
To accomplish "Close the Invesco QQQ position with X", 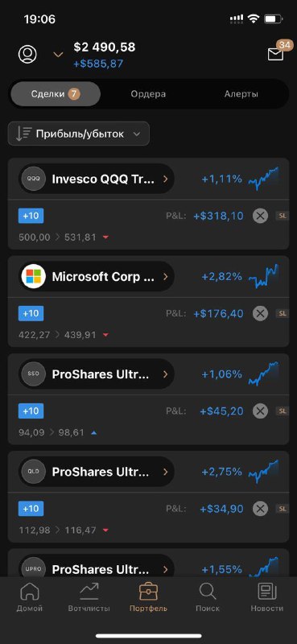I will point(260,216).
